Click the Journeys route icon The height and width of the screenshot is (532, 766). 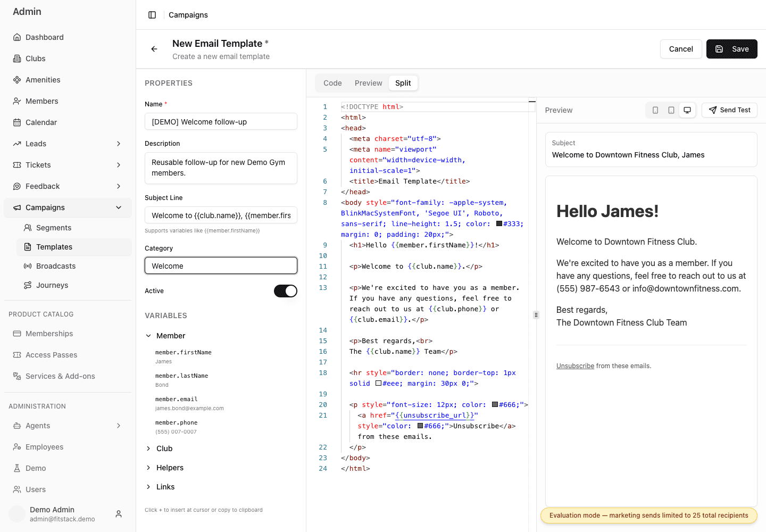(28, 285)
